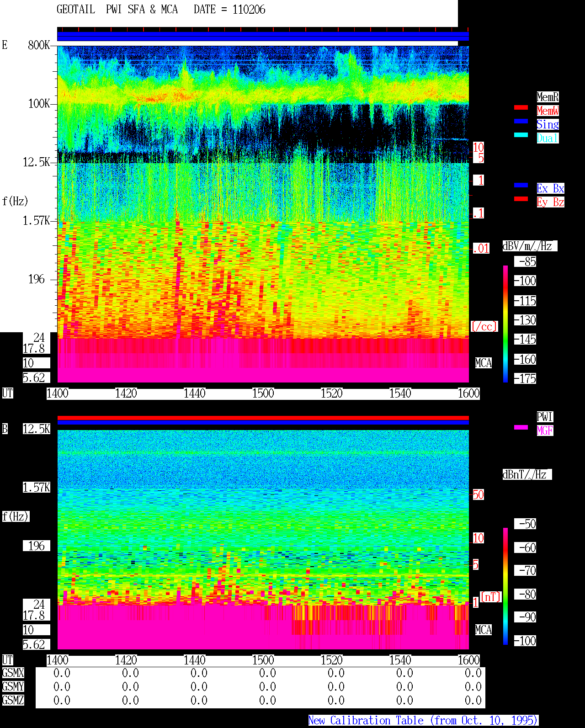
Task: Select the Dual legend label
Action: click(x=548, y=138)
